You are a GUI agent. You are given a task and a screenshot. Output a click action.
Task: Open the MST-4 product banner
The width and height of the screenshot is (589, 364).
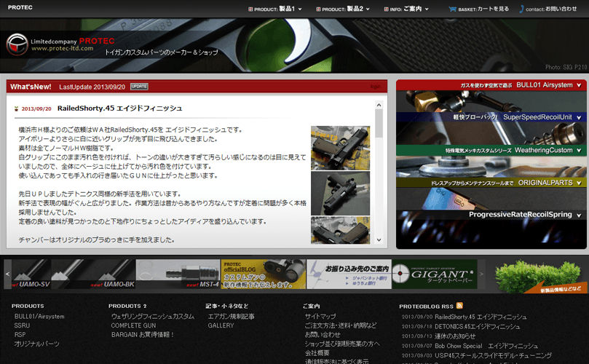tap(178, 274)
